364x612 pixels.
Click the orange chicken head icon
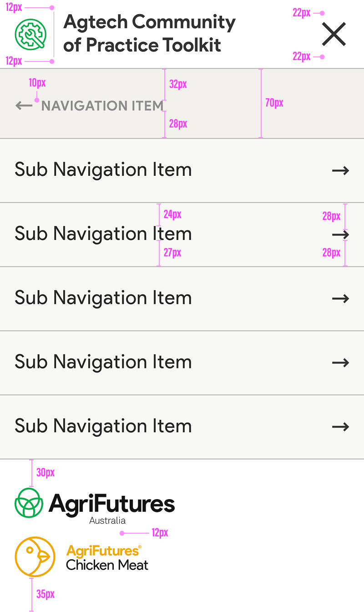tap(35, 556)
